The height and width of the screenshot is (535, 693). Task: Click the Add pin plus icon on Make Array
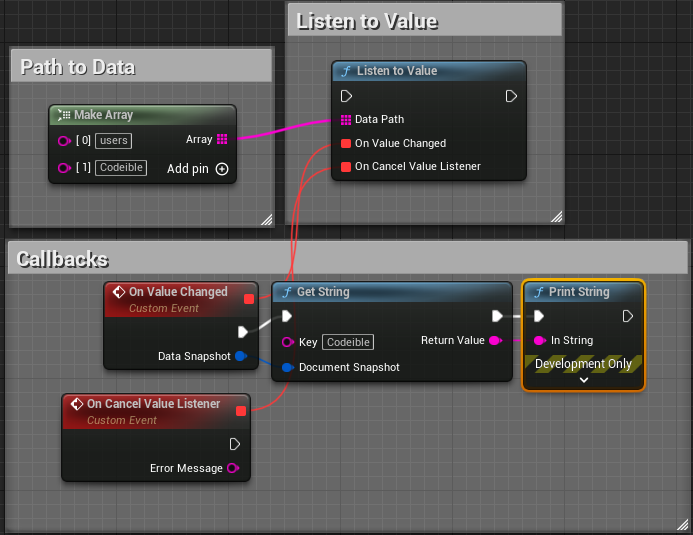pos(222,169)
